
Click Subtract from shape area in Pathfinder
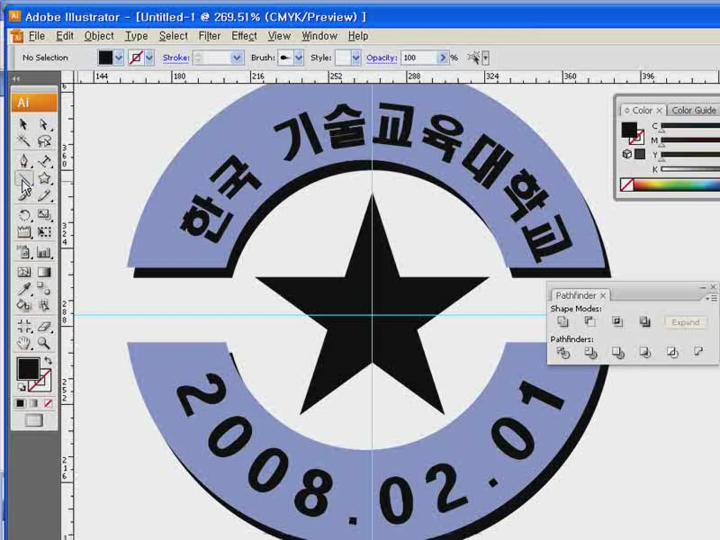(x=590, y=322)
